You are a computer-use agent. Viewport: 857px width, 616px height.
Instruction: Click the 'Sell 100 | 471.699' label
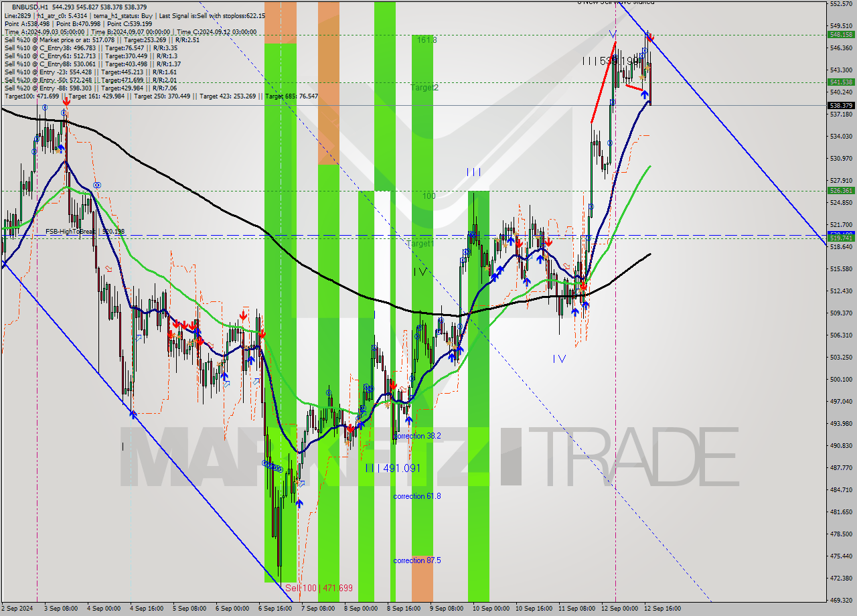point(319,588)
